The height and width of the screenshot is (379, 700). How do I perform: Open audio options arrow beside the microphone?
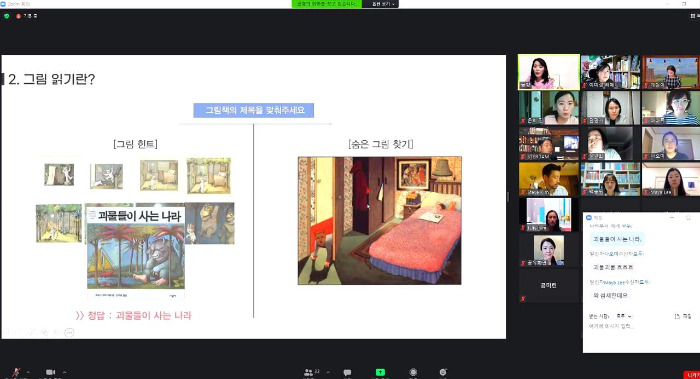[x=28, y=372]
